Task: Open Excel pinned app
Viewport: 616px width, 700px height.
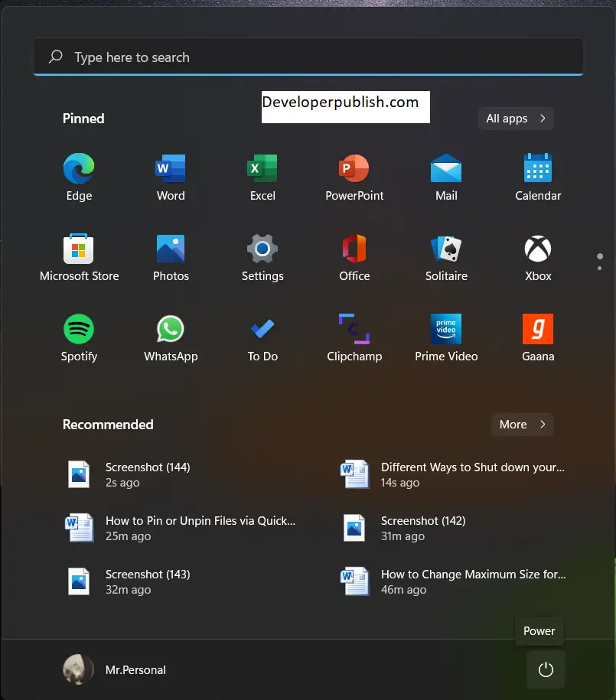Action: 262,177
